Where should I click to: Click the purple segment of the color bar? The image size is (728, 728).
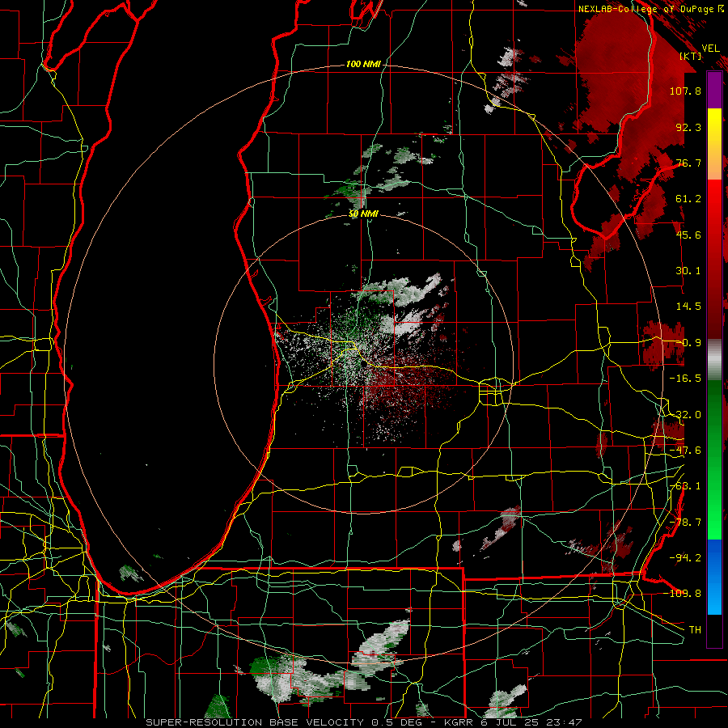click(714, 91)
